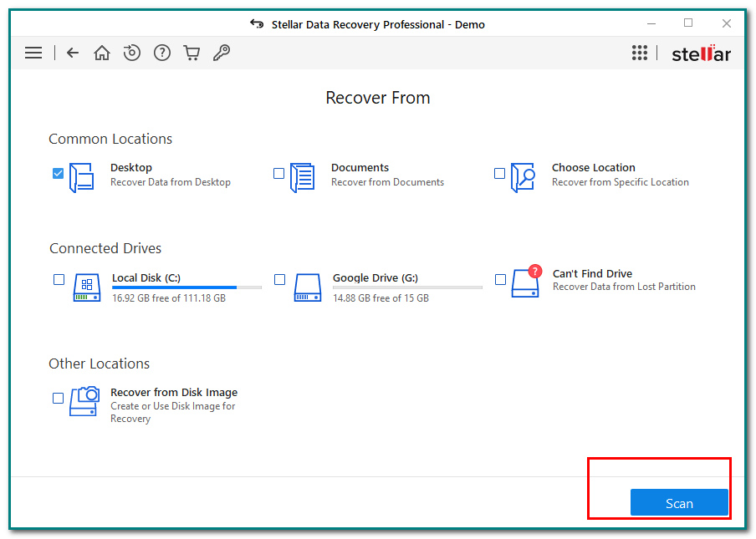Close the Stellar Data Recovery window
Screen dimensions: 756x539
[x=727, y=23]
